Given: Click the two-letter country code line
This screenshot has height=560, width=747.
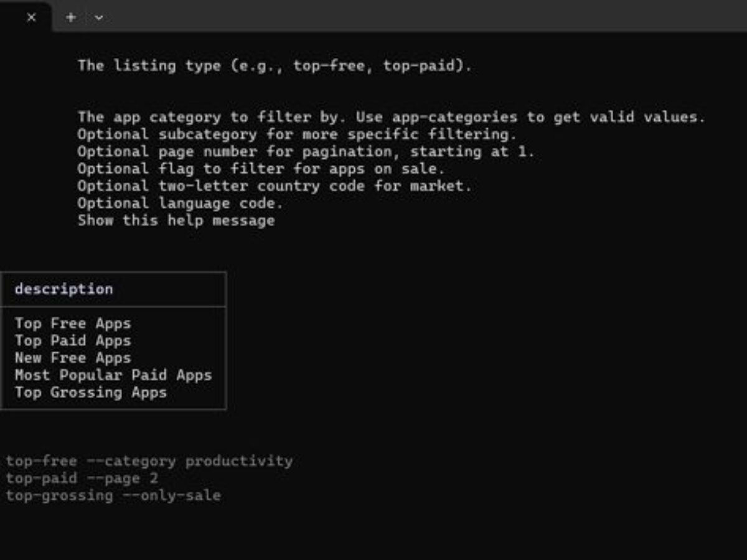Looking at the screenshot, I should pyautogui.click(x=275, y=186).
